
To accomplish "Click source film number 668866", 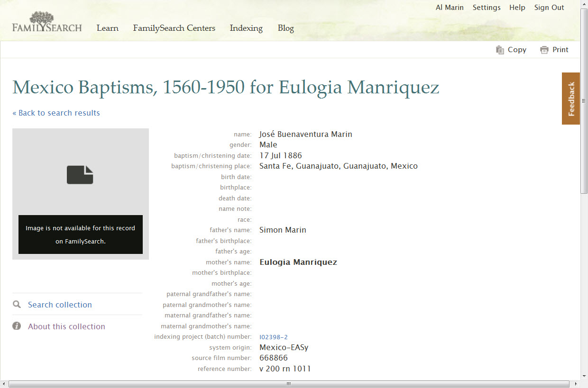I will (x=274, y=358).
